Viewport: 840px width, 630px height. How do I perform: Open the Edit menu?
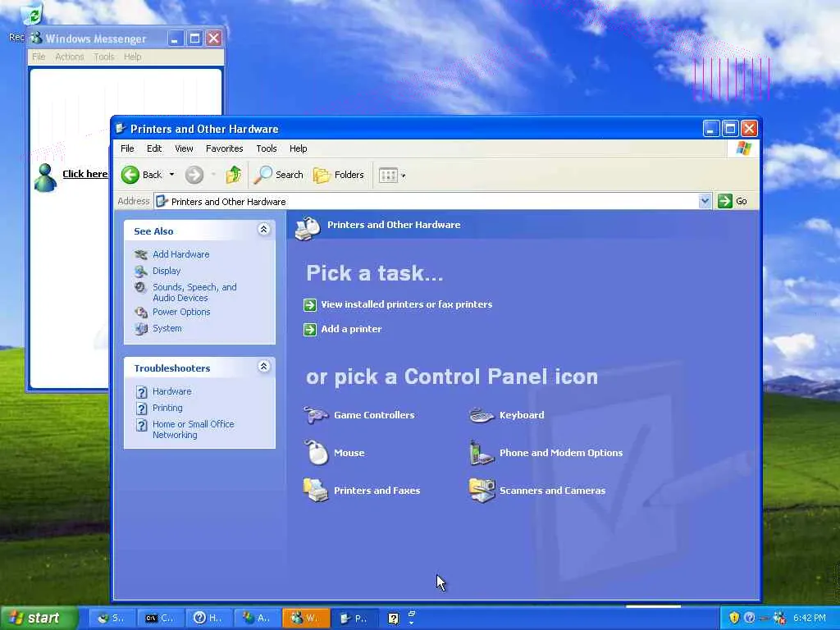[x=154, y=148]
